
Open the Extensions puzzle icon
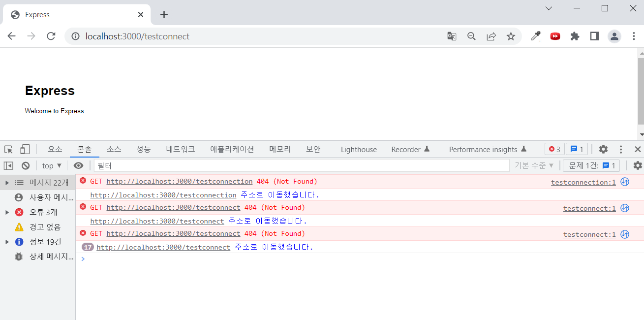[x=575, y=36]
